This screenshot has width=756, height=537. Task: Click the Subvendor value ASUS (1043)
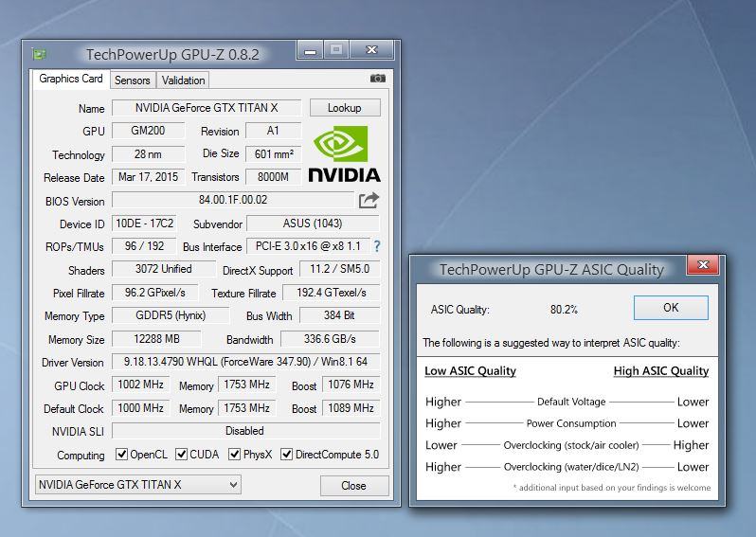[313, 224]
